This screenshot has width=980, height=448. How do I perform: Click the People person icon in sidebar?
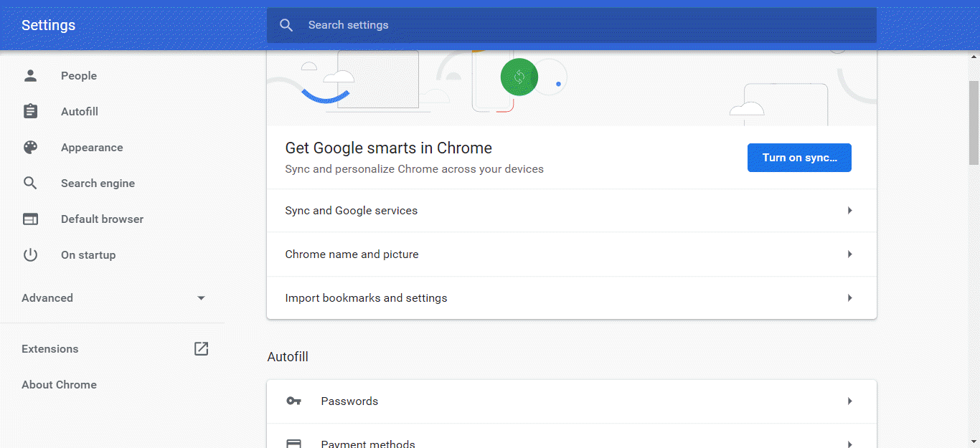pyautogui.click(x=30, y=75)
